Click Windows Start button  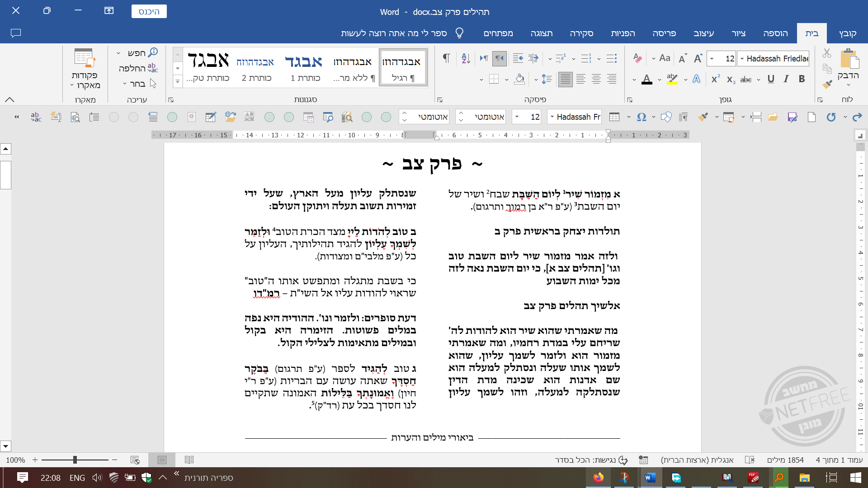pos(856,478)
